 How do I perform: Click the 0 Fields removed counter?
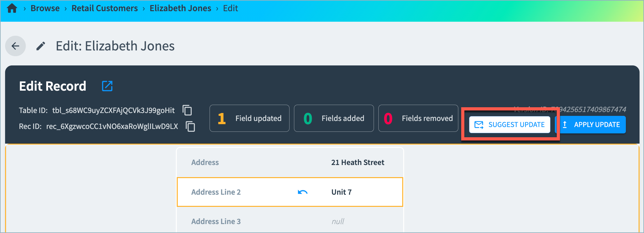(418, 118)
